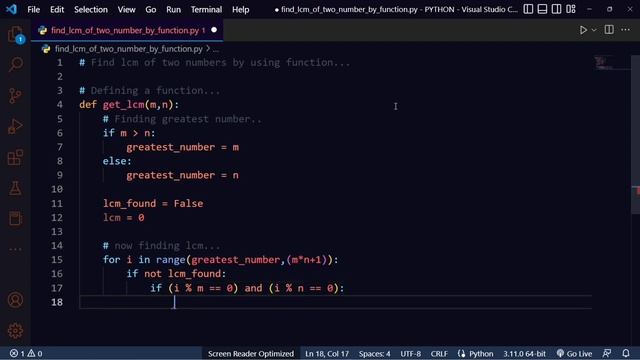Viewport: 640px width, 360px height.
Task: Click the lcm_found = False line
Action: (x=153, y=203)
